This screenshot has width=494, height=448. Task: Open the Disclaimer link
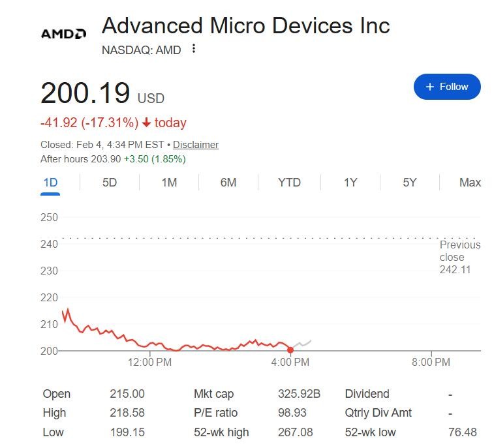[x=195, y=145]
